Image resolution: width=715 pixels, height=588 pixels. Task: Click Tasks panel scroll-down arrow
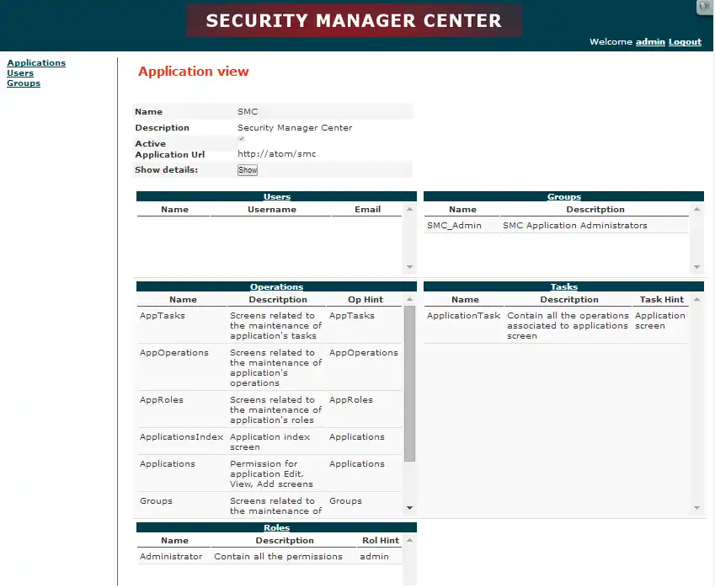[x=696, y=508]
